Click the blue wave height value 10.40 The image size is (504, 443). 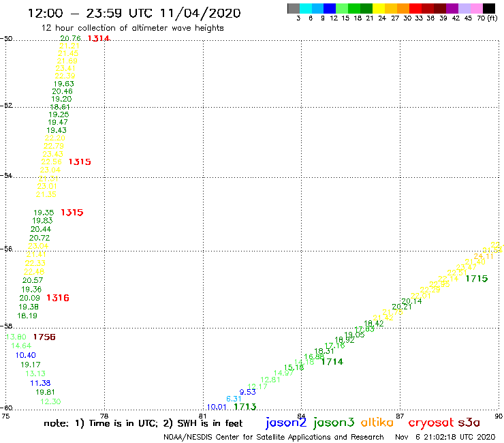point(25,355)
